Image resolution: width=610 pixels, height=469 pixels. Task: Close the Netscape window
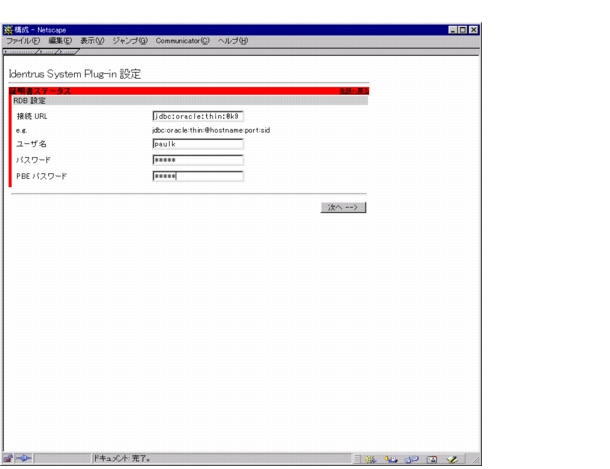tap(474, 30)
